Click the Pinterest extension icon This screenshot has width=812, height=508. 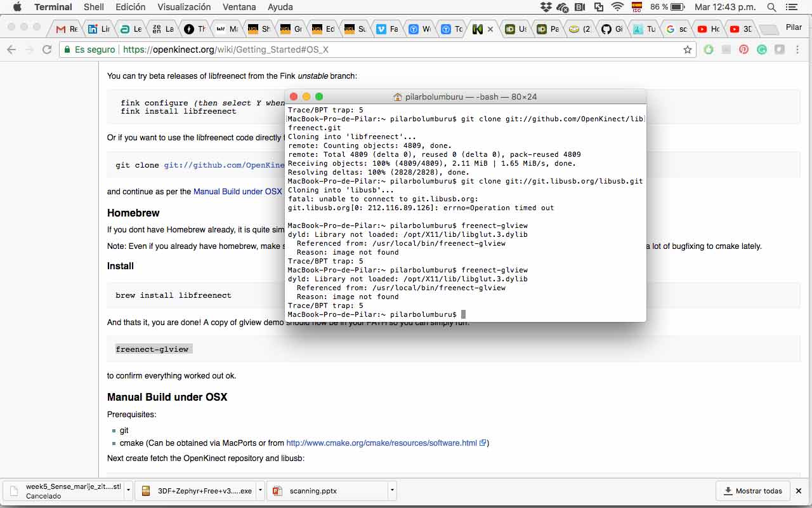(x=744, y=50)
